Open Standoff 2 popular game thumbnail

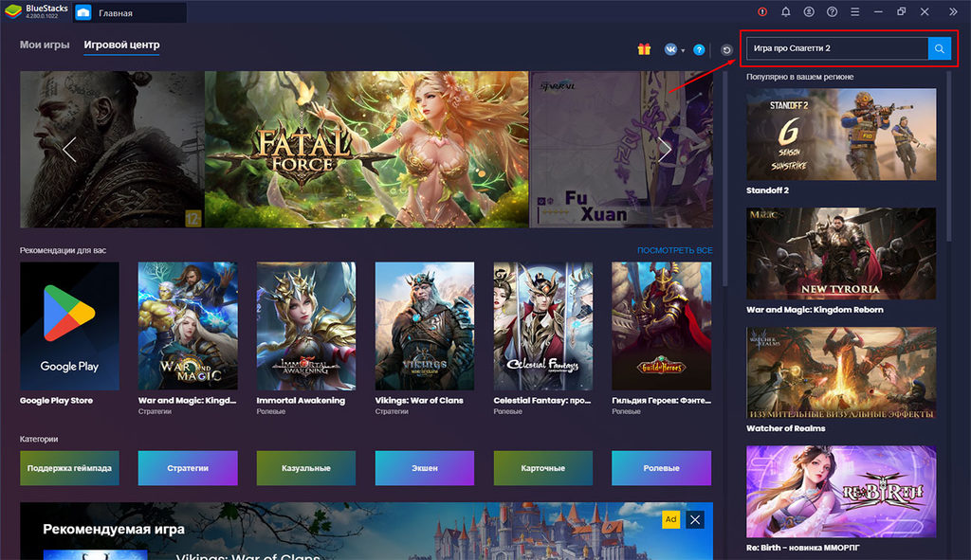click(x=841, y=135)
